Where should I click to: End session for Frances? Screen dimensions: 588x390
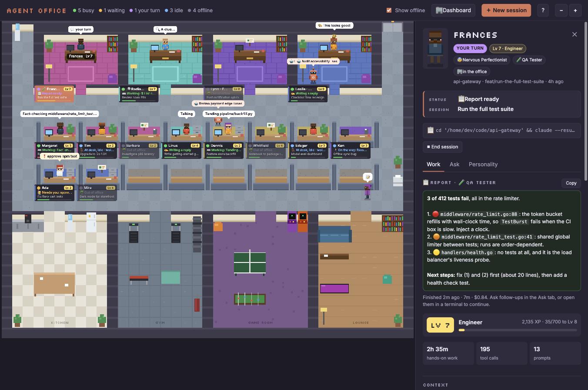[x=442, y=147]
